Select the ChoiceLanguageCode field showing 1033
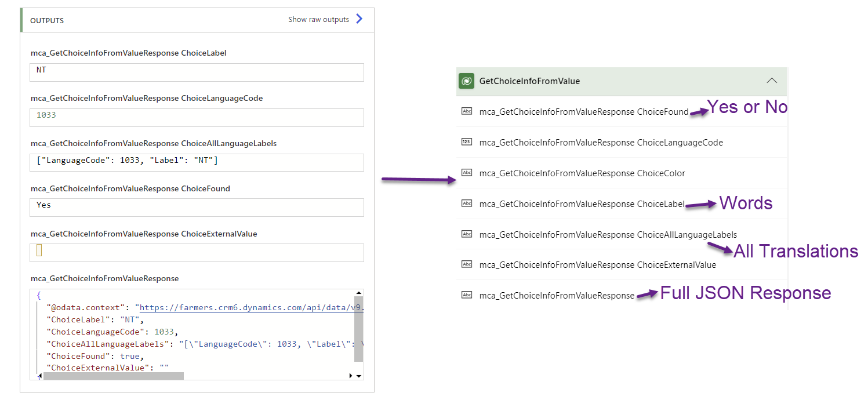This screenshot has height=407, width=868. (x=197, y=117)
